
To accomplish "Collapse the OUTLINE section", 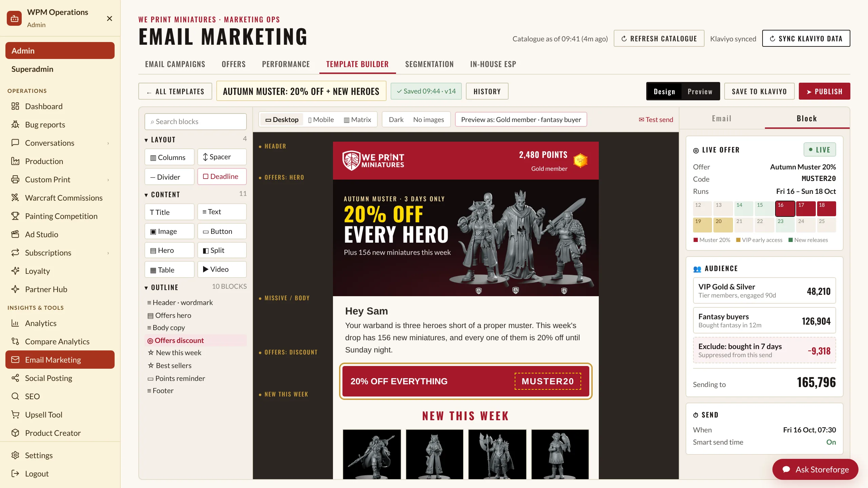I will point(146,288).
